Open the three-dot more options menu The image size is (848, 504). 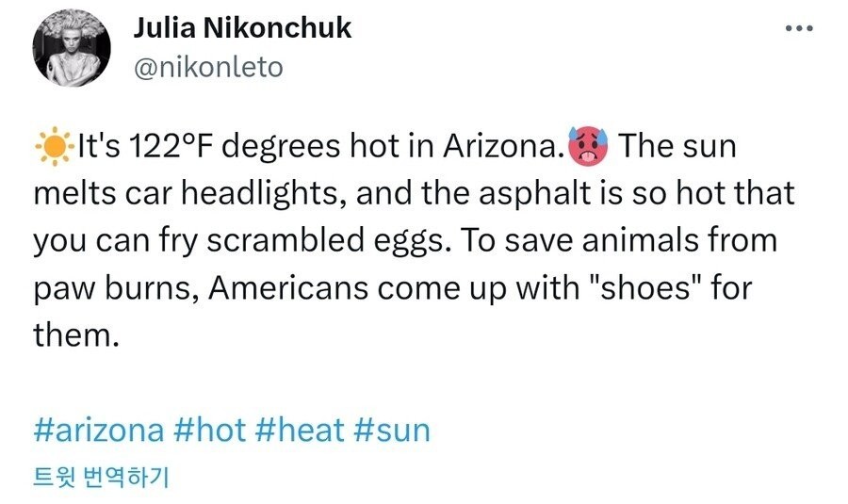(798, 28)
